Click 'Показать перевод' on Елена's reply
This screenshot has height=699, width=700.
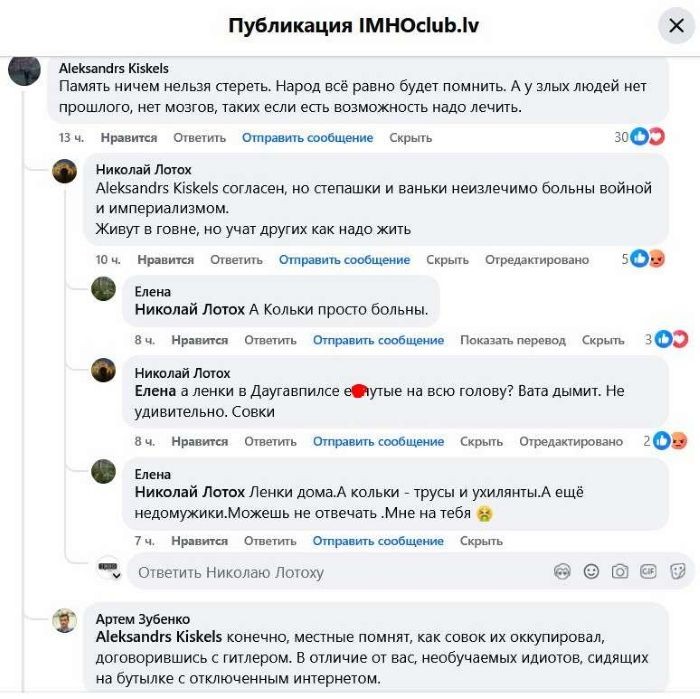tap(512, 340)
